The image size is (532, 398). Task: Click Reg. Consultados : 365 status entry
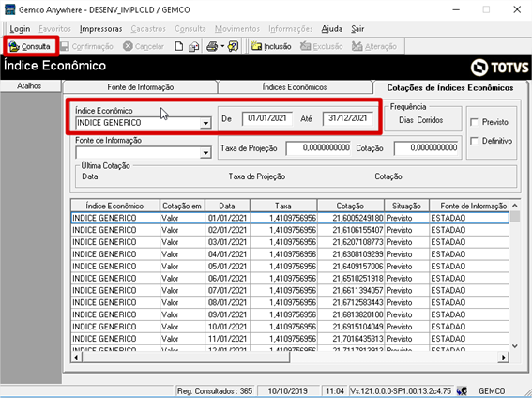[215, 391]
